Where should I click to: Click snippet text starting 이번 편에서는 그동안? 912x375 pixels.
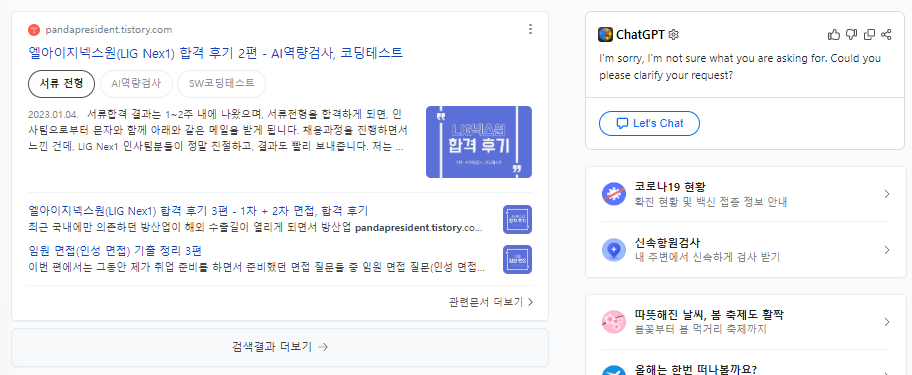click(x=256, y=267)
